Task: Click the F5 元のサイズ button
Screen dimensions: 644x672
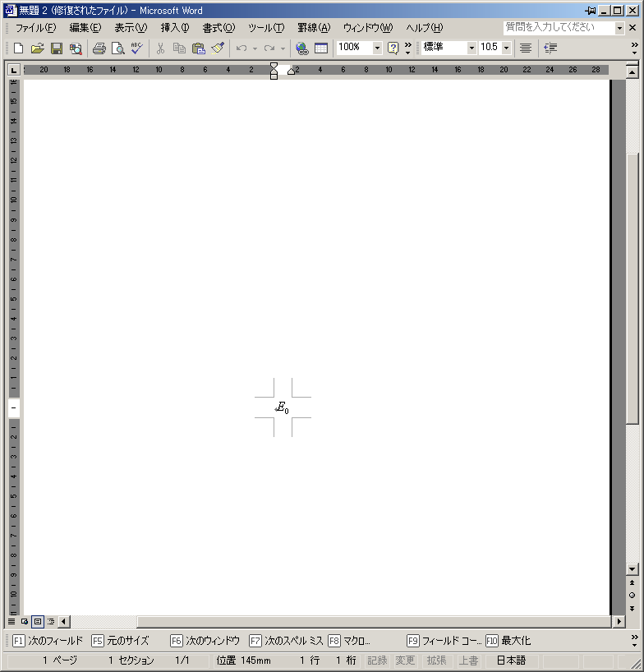Action: [x=121, y=641]
